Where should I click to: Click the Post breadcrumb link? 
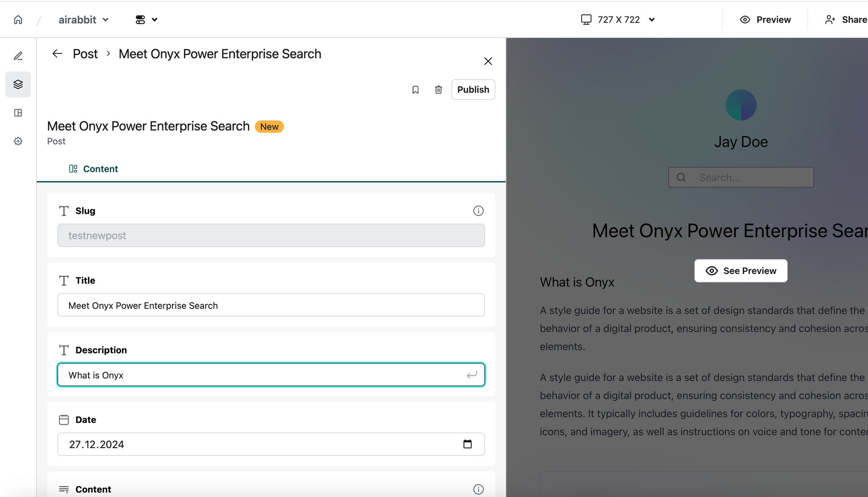click(85, 54)
